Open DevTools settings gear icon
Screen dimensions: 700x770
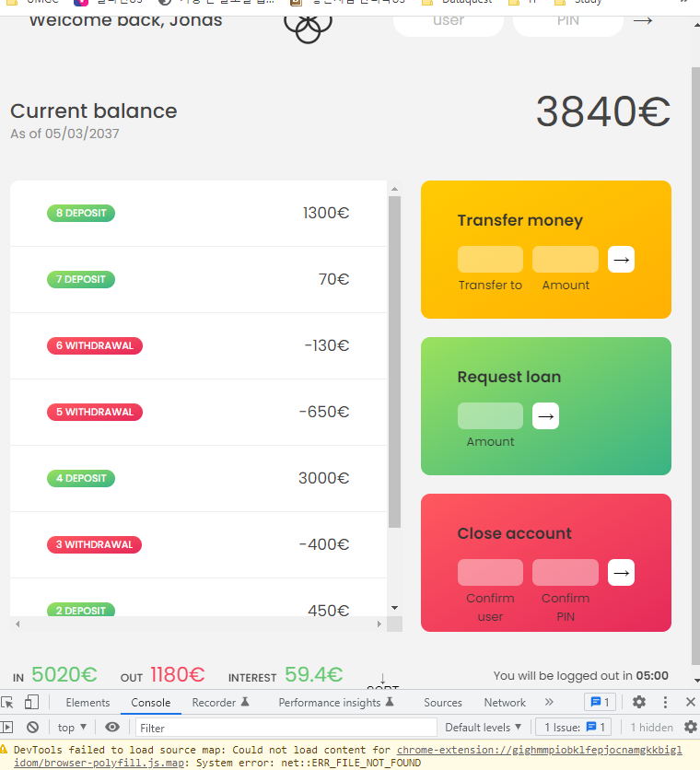click(638, 702)
